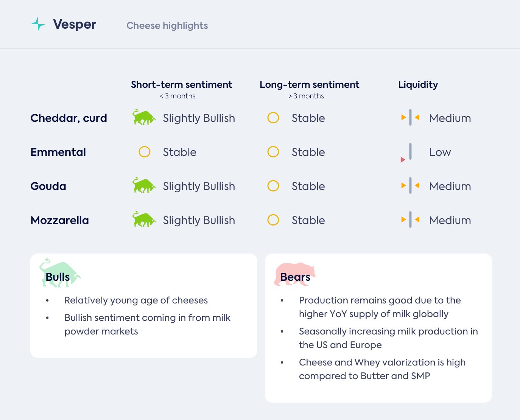Click the Cheddar medium liquidity icon
Screen dimensions: 520x420
click(x=410, y=118)
